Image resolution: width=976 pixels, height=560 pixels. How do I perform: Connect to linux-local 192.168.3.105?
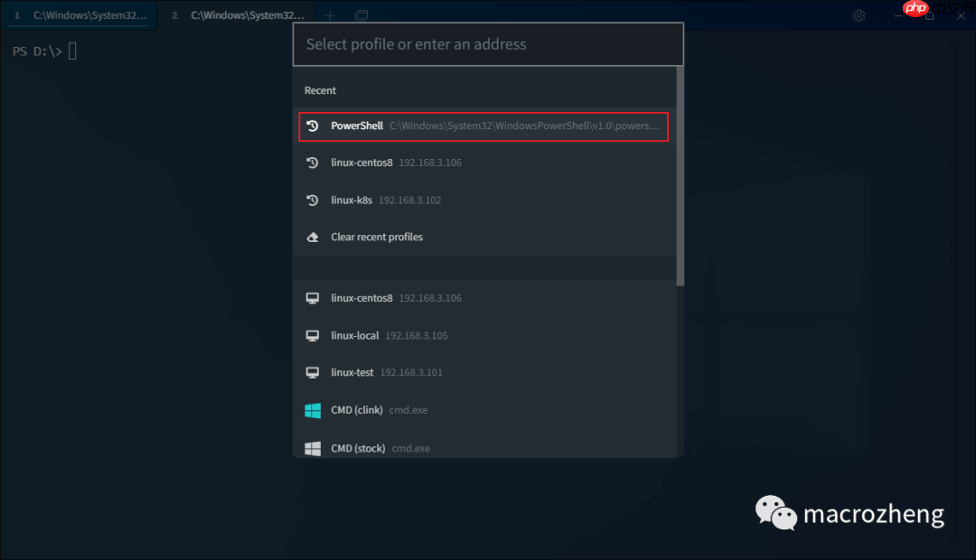click(x=483, y=335)
